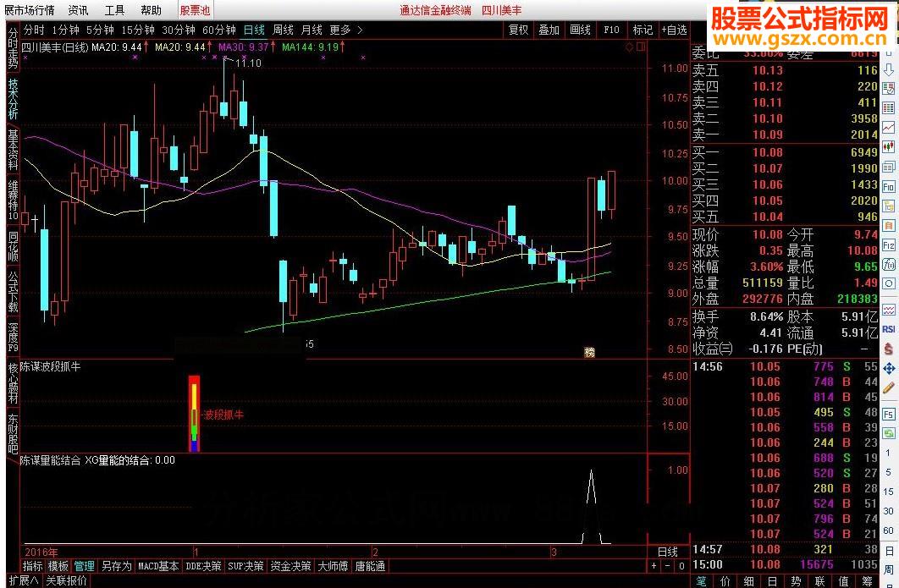This screenshot has width=899, height=588.
Task: Open the 技术分析 side tab
Action: [13, 99]
